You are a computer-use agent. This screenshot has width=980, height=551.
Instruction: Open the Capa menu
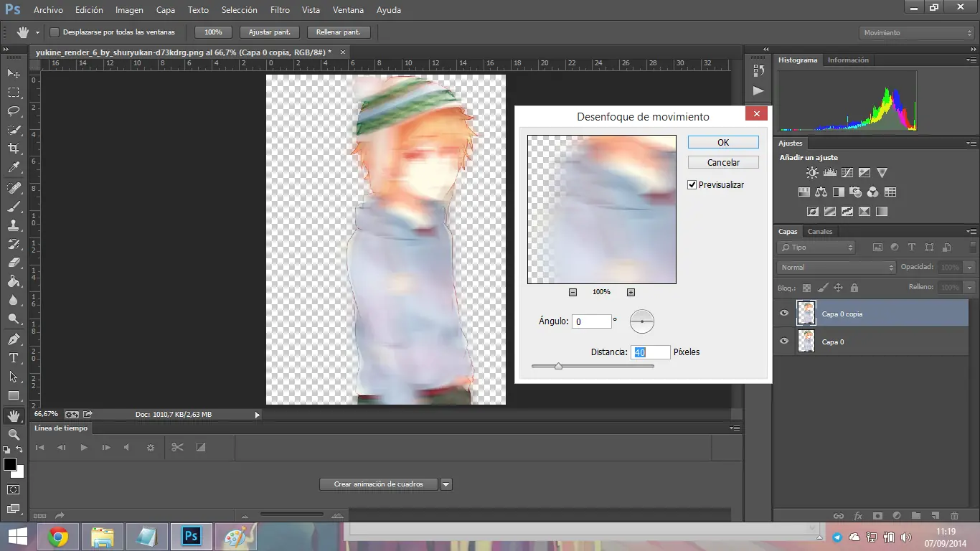tap(166, 10)
